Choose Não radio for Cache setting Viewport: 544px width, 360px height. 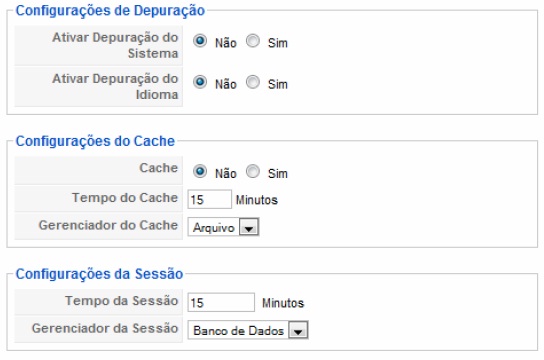(x=200, y=171)
